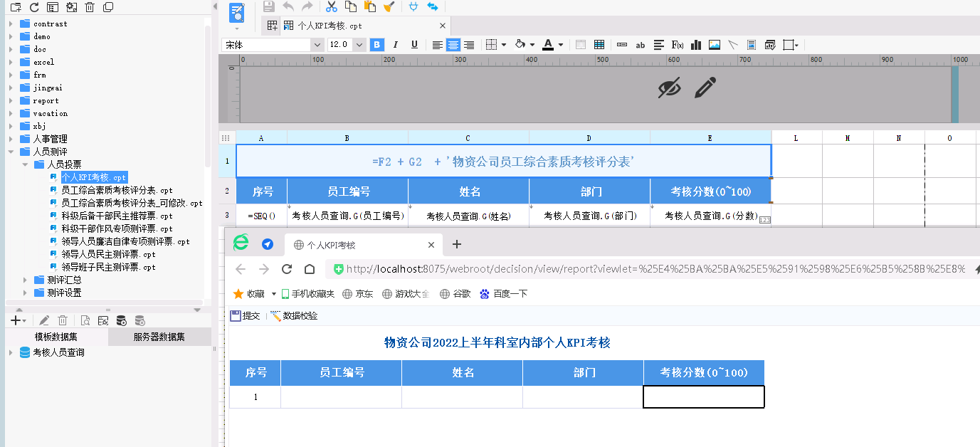Open the 游戏大全 bookmark
The height and width of the screenshot is (447, 980).
(406, 293)
